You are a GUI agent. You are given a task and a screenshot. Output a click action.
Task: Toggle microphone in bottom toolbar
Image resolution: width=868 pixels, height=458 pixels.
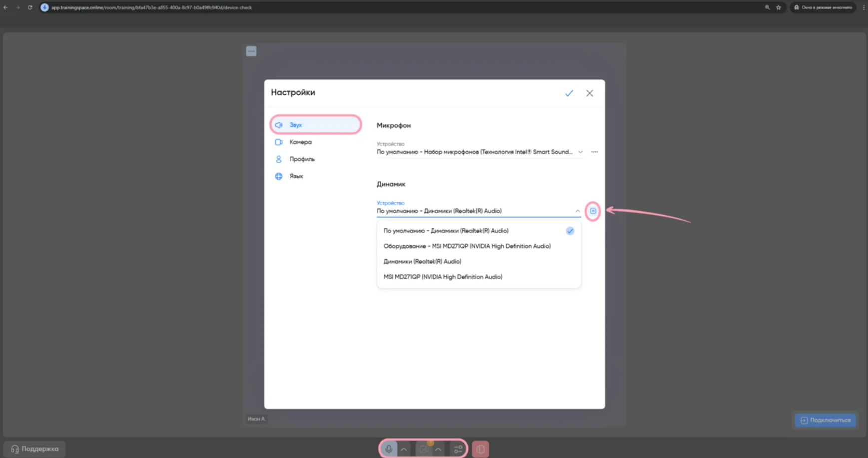point(389,449)
